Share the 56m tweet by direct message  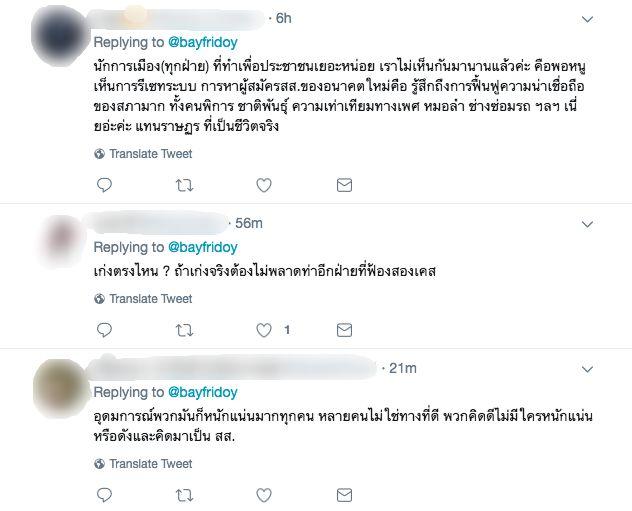[344, 329]
